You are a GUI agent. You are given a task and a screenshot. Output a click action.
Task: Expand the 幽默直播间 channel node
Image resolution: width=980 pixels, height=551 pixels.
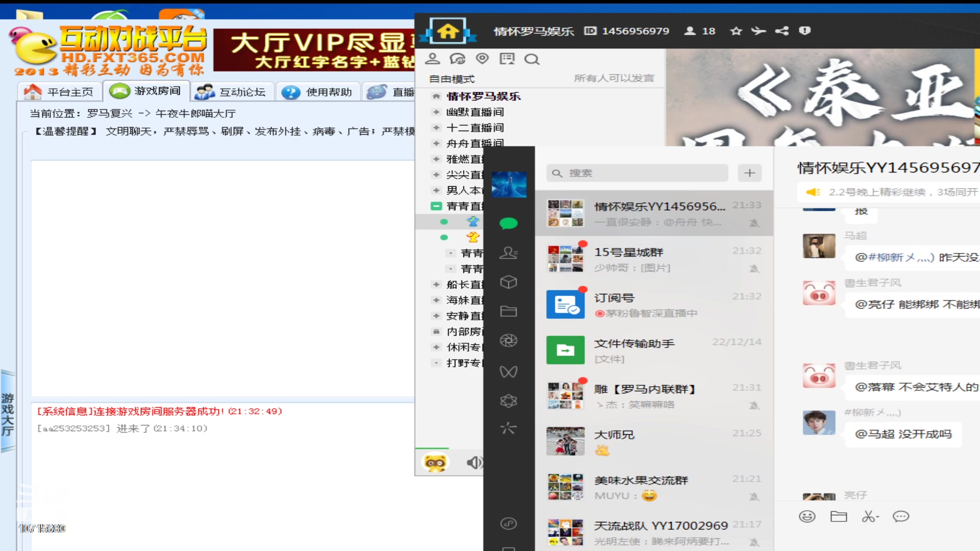(435, 112)
